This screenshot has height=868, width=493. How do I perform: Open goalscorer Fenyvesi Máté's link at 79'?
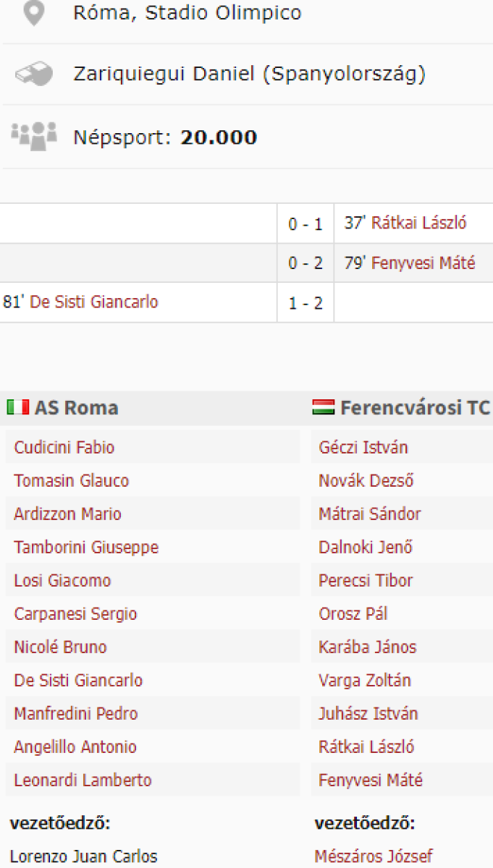(423, 263)
